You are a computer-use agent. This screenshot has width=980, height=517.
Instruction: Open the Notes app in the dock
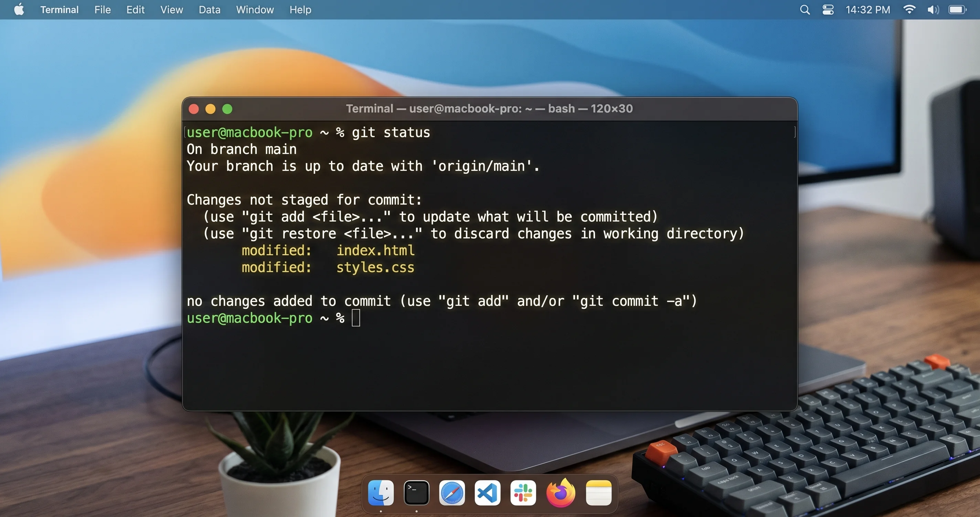click(599, 493)
